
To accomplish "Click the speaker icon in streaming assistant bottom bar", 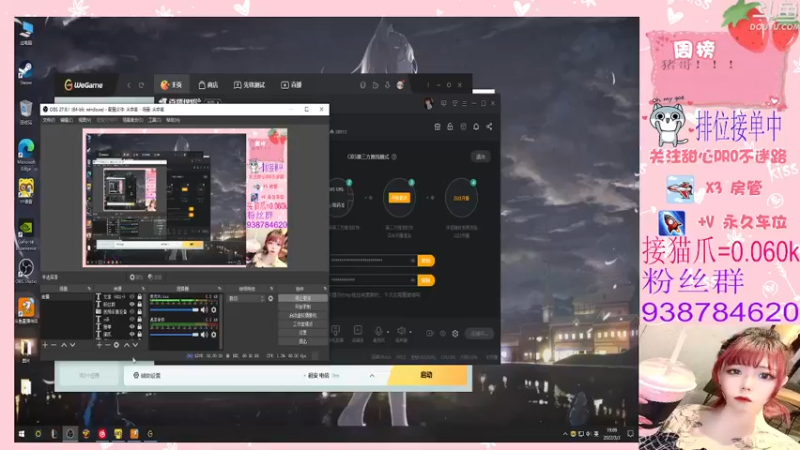I will point(402,331).
